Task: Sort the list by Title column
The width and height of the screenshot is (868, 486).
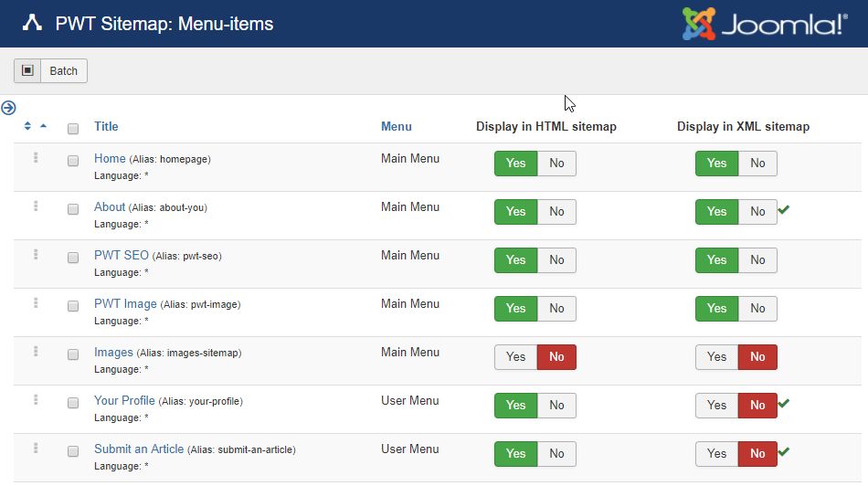Action: tap(106, 127)
